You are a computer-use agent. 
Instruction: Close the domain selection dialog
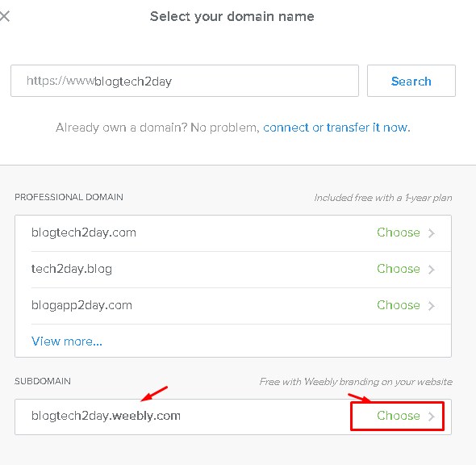click(5, 16)
